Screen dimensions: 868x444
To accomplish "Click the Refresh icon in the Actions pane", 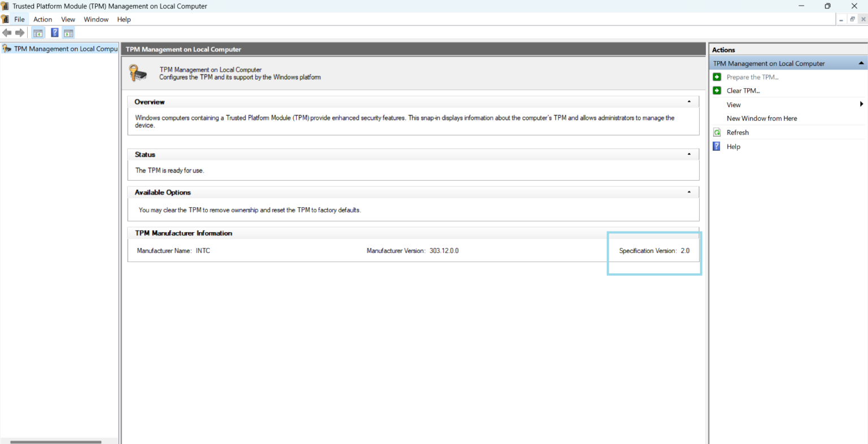I will point(717,132).
